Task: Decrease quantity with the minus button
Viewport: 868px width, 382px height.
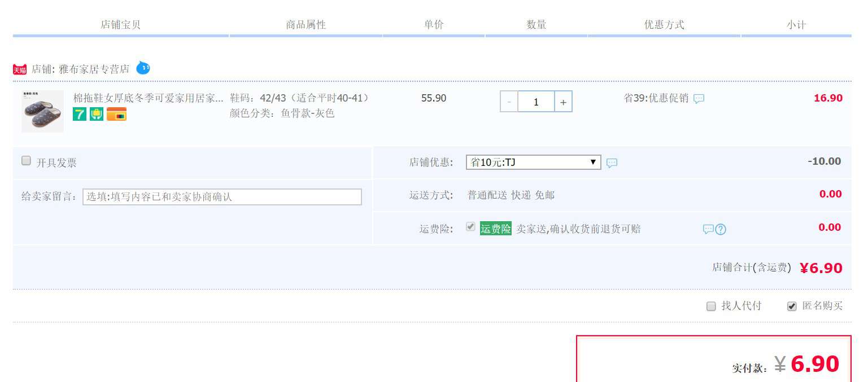Action: coord(509,102)
